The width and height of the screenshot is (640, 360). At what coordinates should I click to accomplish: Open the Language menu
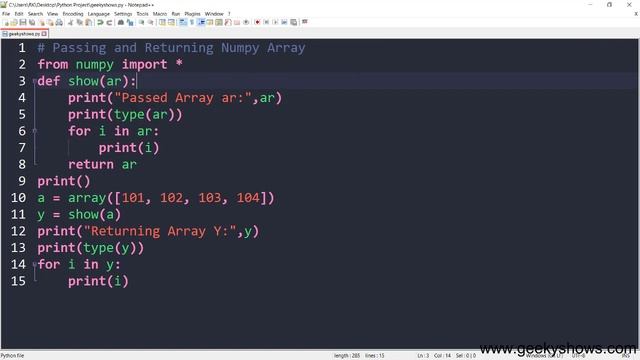click(98, 14)
